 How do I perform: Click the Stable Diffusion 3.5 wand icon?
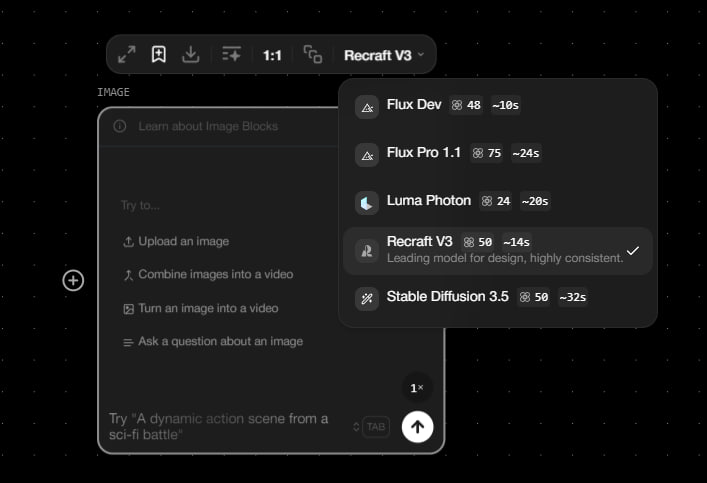[367, 299]
